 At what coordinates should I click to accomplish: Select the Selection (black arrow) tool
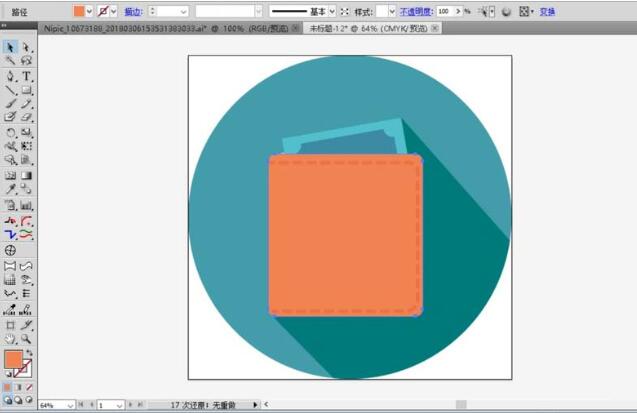click(10, 47)
